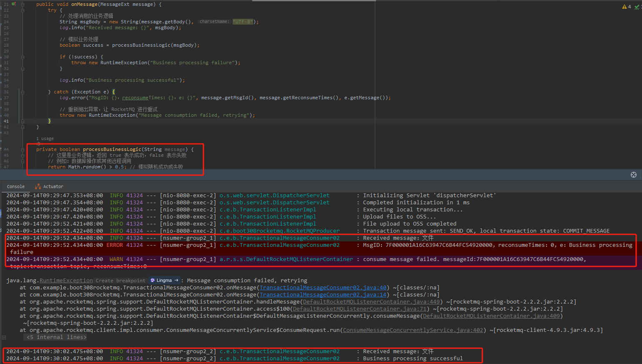Image resolution: width=642 pixels, height=364 pixels.
Task: Collapse the catch block at line 36
Action: (23, 92)
